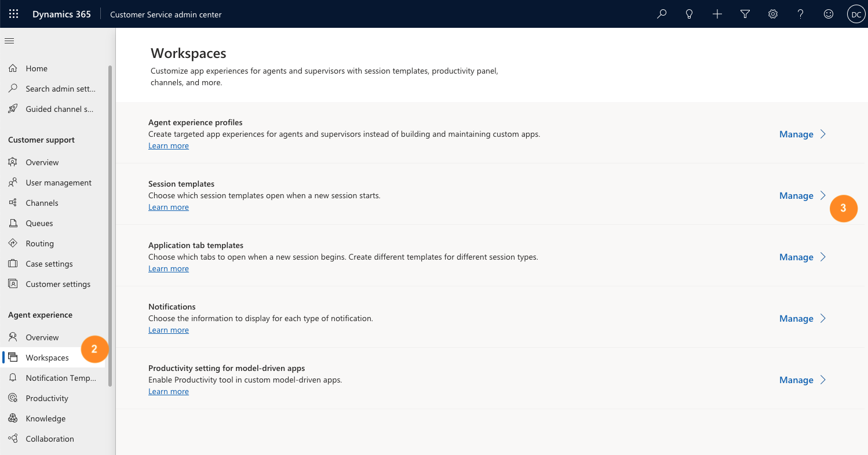
Task: Click the help question mark icon
Action: click(801, 14)
